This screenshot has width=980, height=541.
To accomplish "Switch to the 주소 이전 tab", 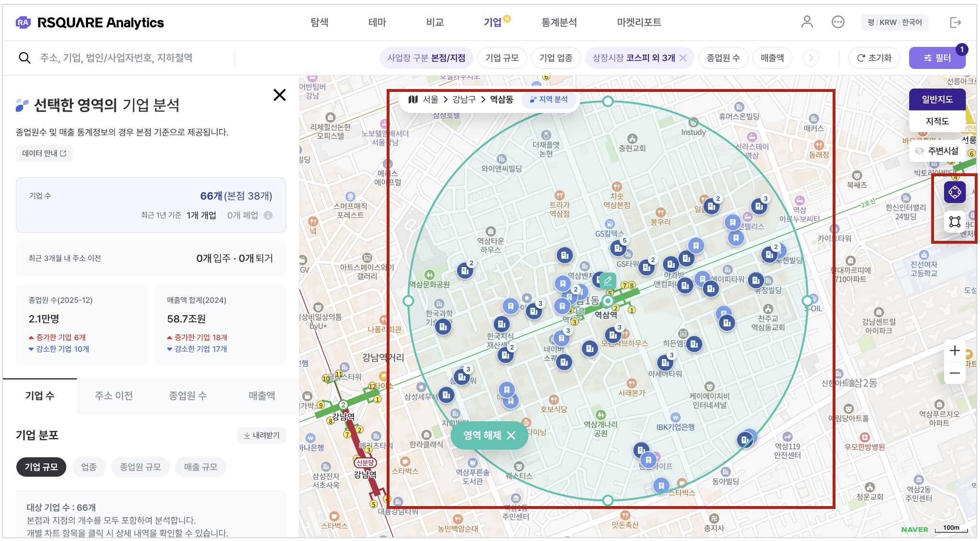I will [x=113, y=395].
